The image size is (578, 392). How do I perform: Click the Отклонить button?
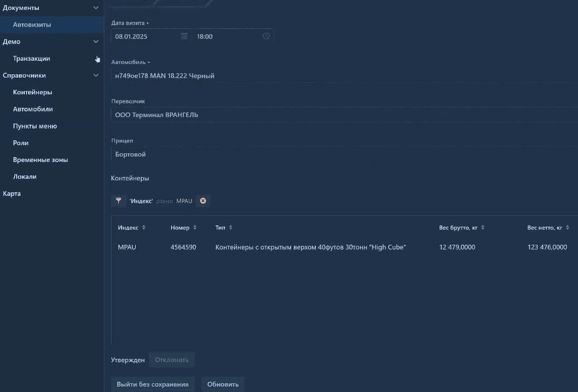point(172,360)
